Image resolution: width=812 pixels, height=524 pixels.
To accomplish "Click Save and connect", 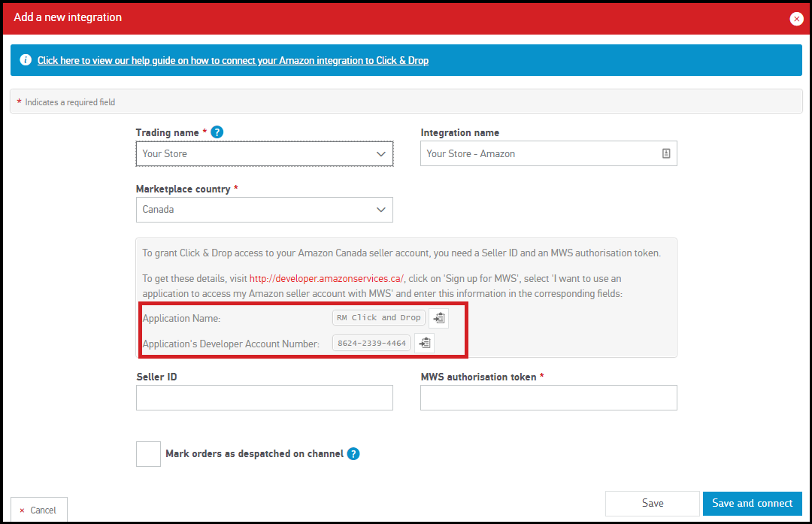I will [x=752, y=503].
